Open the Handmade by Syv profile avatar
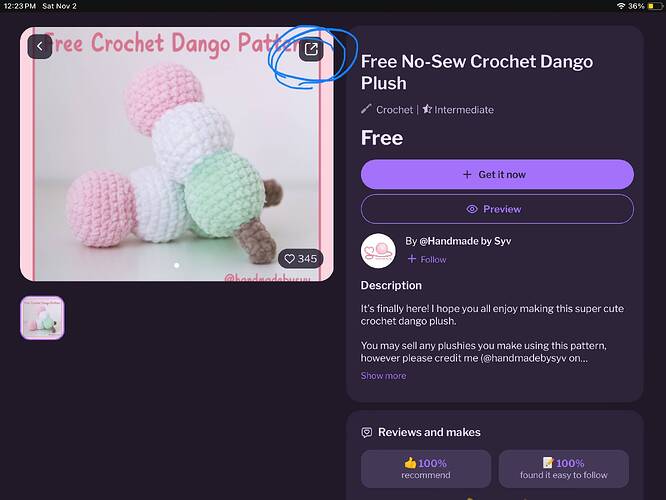The image size is (666, 500). (378, 251)
